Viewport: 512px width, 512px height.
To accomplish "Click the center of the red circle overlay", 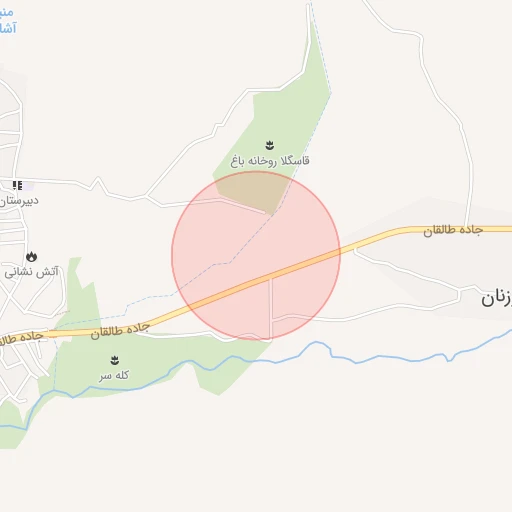I will [256, 256].
